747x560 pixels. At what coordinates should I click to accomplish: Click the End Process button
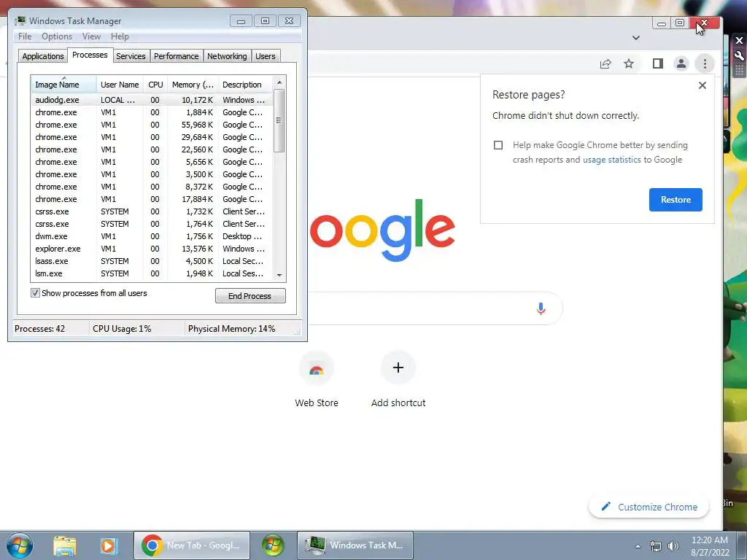click(x=250, y=296)
